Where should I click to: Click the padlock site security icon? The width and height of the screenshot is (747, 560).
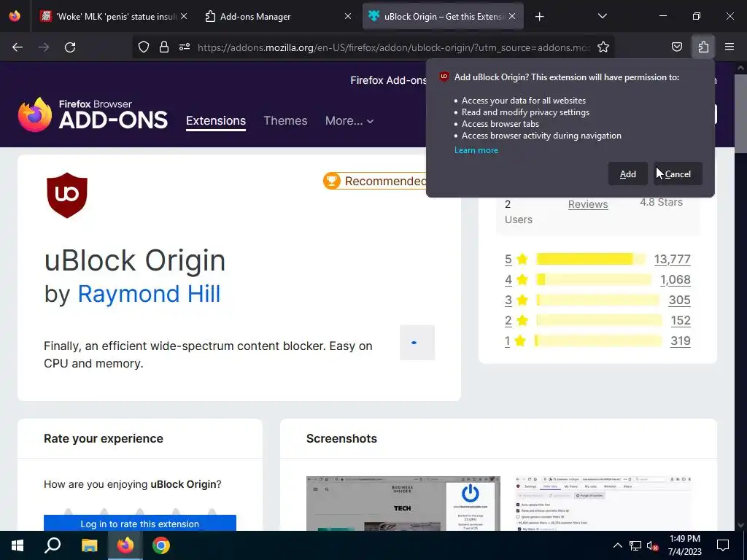pos(164,47)
